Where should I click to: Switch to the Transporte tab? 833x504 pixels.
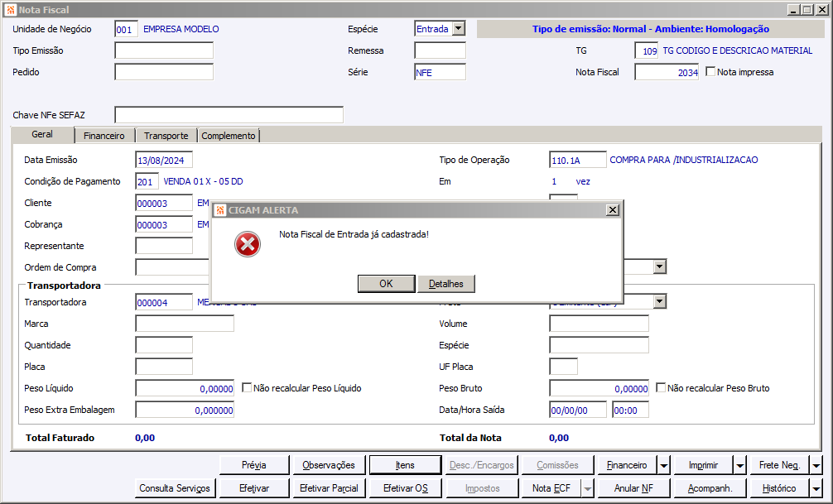[x=166, y=136]
